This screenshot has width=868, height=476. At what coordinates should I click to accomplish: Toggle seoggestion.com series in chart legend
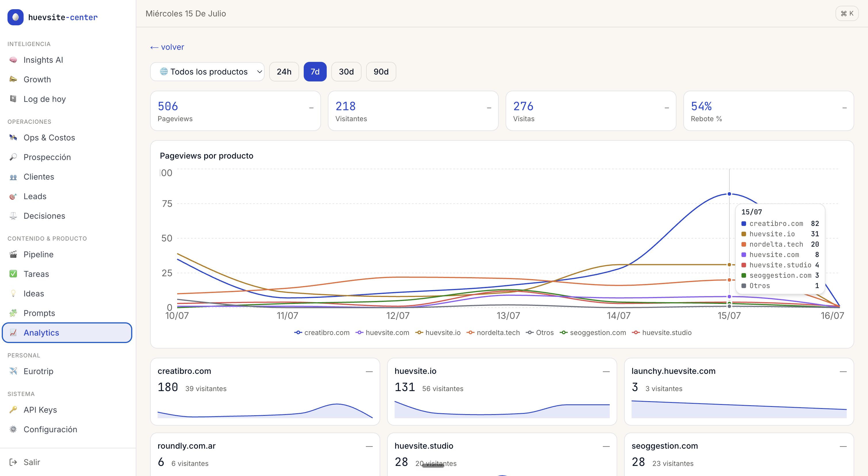click(x=593, y=332)
